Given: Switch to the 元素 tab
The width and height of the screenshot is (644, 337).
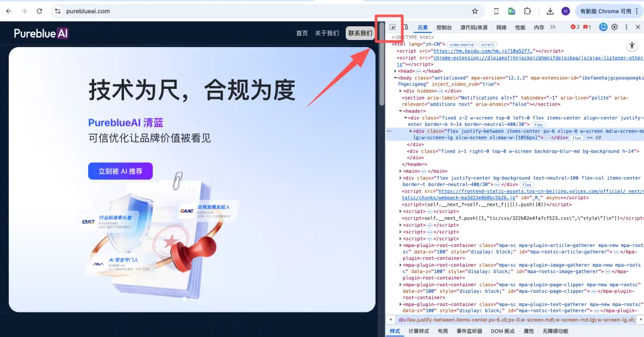Looking at the screenshot, I should pos(423,27).
